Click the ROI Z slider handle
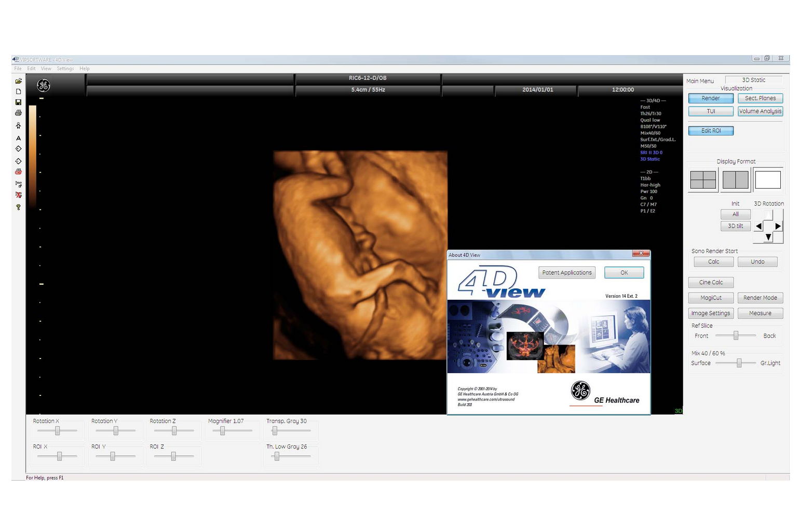Viewport: 812px width, 532px height. pos(173,456)
